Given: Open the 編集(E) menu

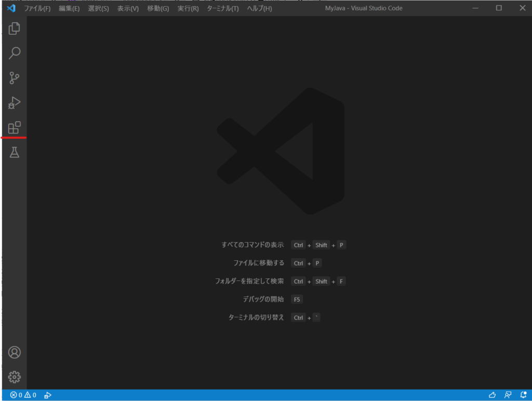Looking at the screenshot, I should pyautogui.click(x=69, y=8).
